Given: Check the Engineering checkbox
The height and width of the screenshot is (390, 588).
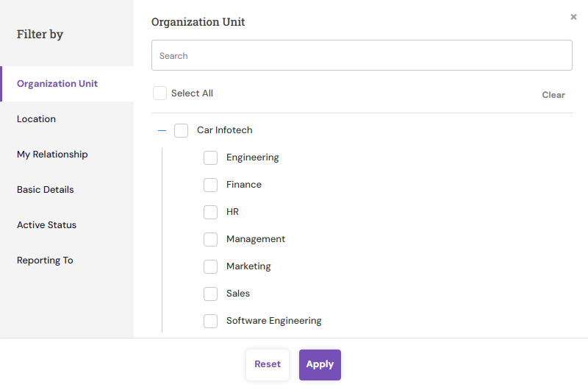Looking at the screenshot, I should pyautogui.click(x=210, y=157).
